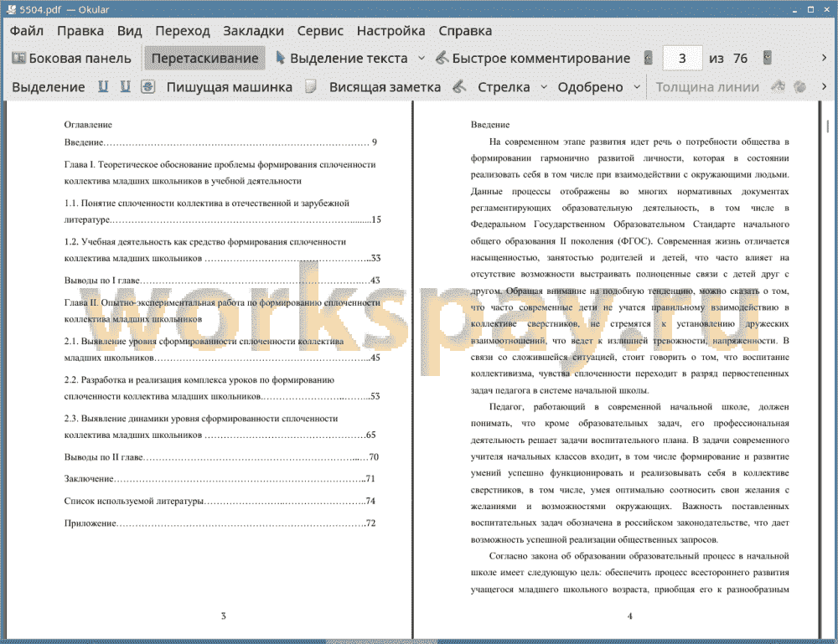Image resolution: width=838 pixels, height=644 pixels.
Task: Open the Вид menu
Action: (x=129, y=31)
